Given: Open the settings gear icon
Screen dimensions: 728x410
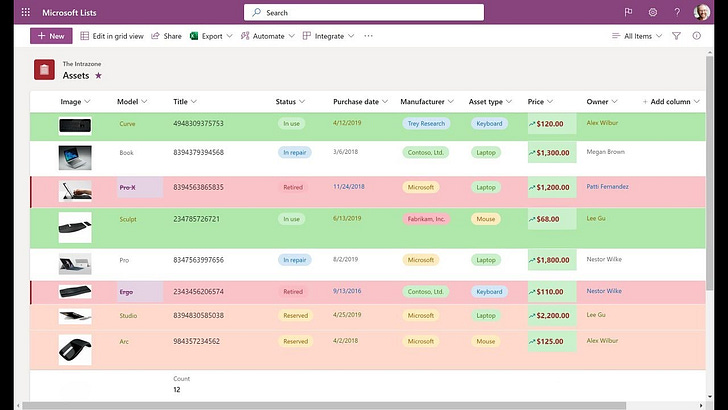Looking at the screenshot, I should [x=653, y=13].
